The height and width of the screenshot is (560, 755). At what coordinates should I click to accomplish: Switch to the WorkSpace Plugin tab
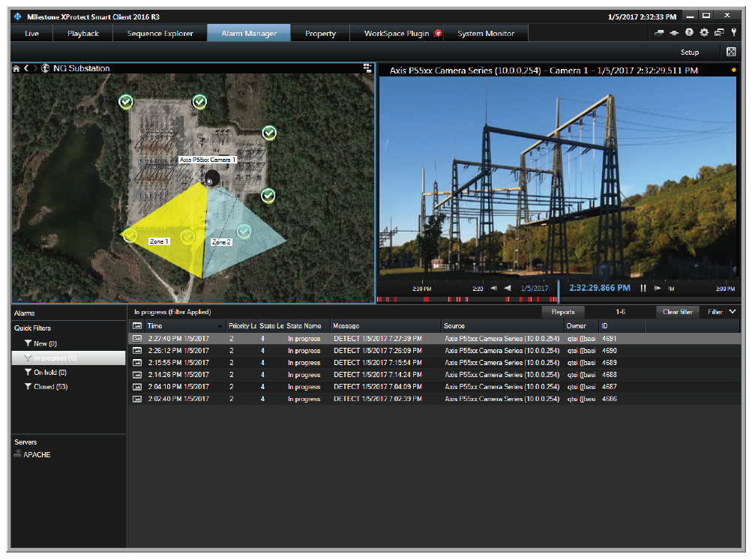click(x=397, y=33)
